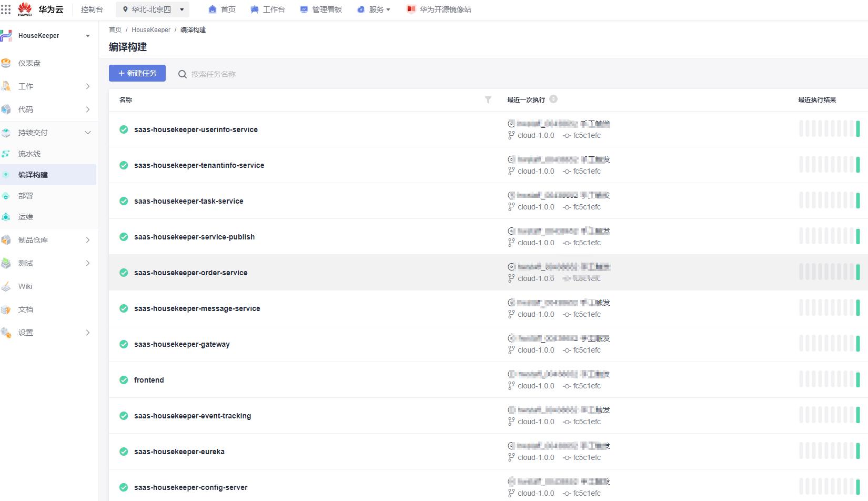Open saas-housekeeper-userinfo-service build task
Screen dimensions: 868x501
pos(196,129)
